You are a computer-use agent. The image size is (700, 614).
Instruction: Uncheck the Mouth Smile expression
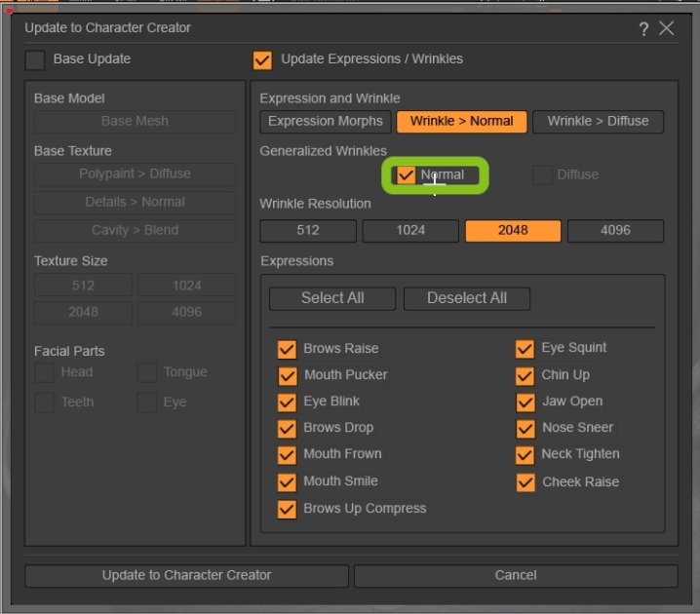[287, 481]
